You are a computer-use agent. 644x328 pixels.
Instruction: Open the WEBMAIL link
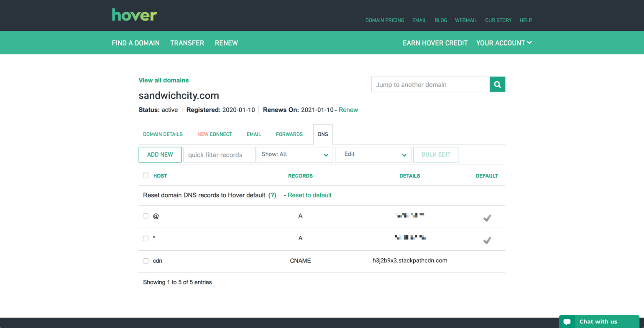[466, 20]
